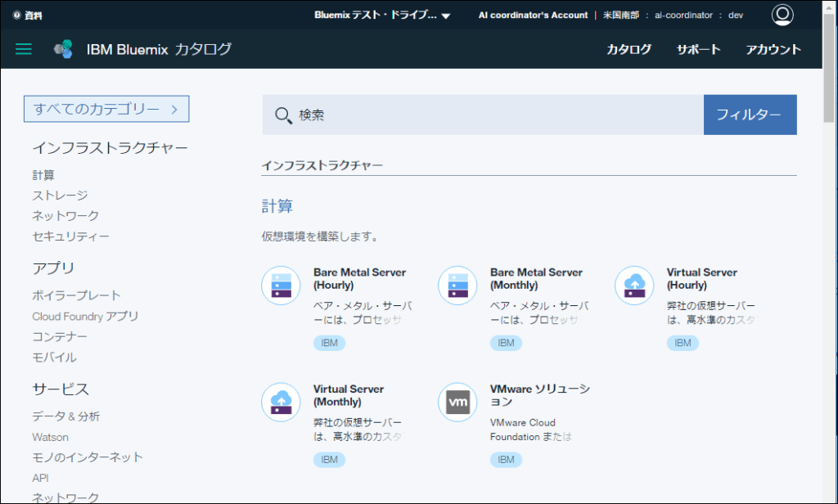Select ネットワーク under インフラストラクチャー
The width and height of the screenshot is (838, 504).
65,216
